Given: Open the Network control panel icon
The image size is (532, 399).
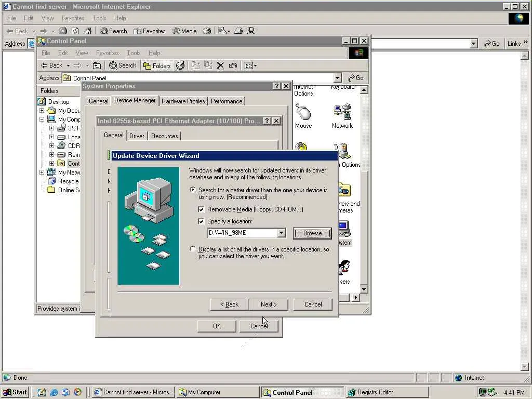Looking at the screenshot, I should [x=342, y=116].
